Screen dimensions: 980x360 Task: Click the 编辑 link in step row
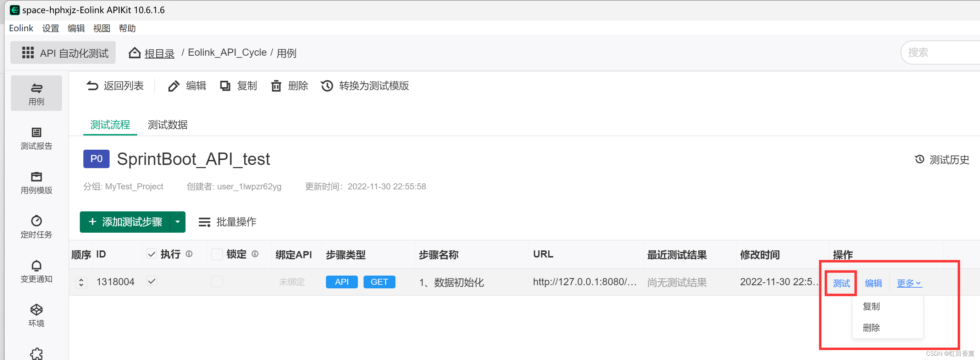coord(873,283)
